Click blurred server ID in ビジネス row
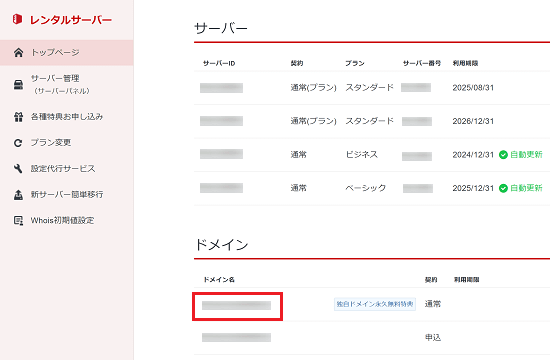 221,154
